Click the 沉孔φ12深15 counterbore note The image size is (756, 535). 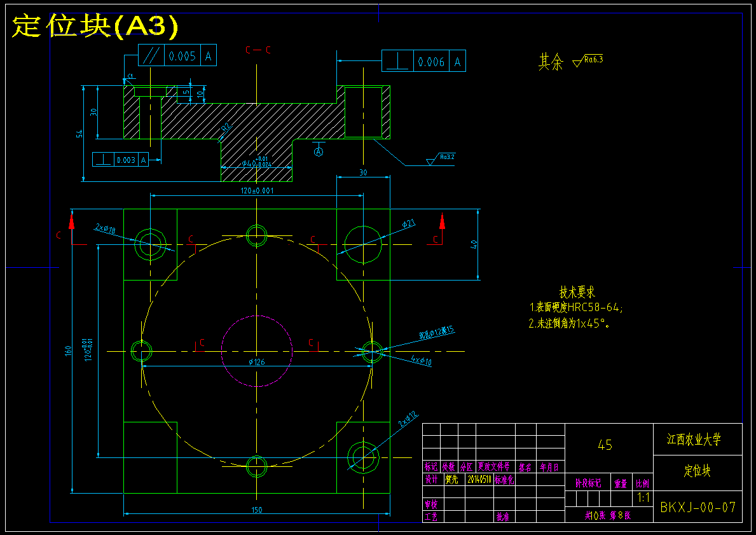point(436,333)
